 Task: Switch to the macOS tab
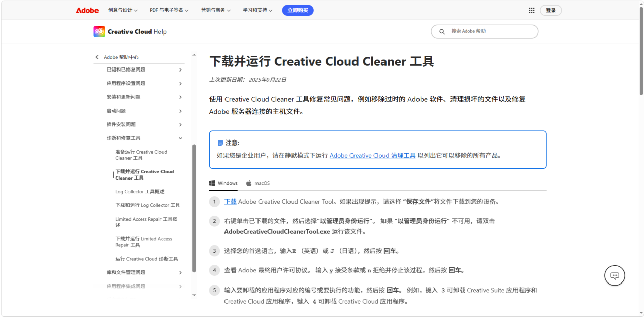click(x=258, y=183)
